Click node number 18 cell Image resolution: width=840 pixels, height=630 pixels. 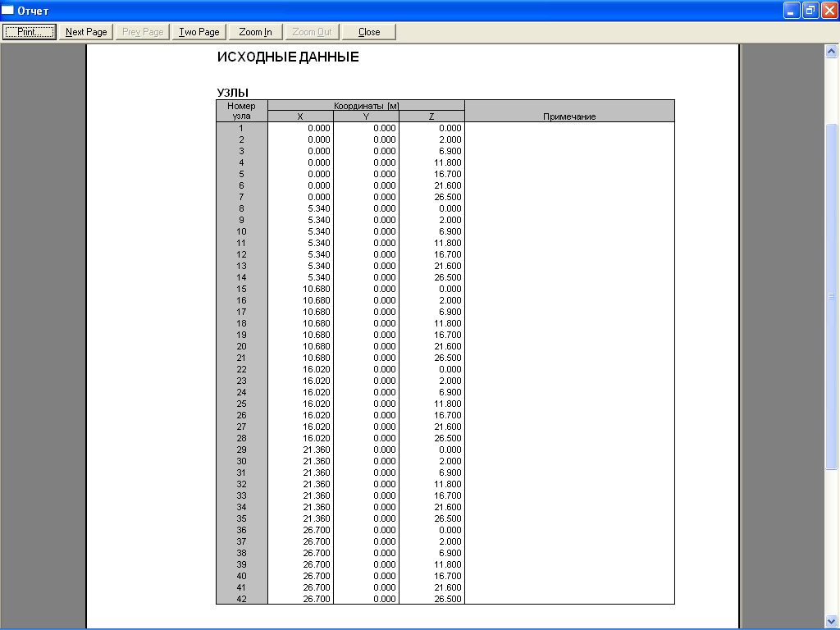(x=242, y=323)
